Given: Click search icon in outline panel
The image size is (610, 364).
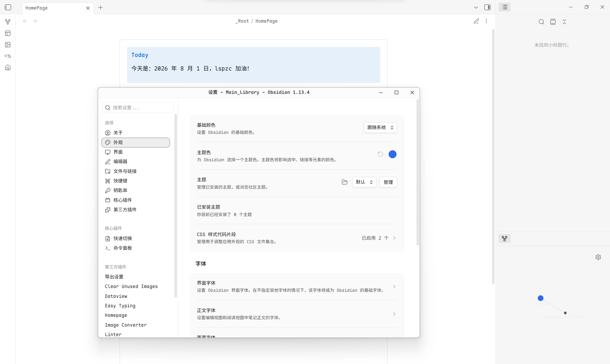Looking at the screenshot, I should point(541,22).
